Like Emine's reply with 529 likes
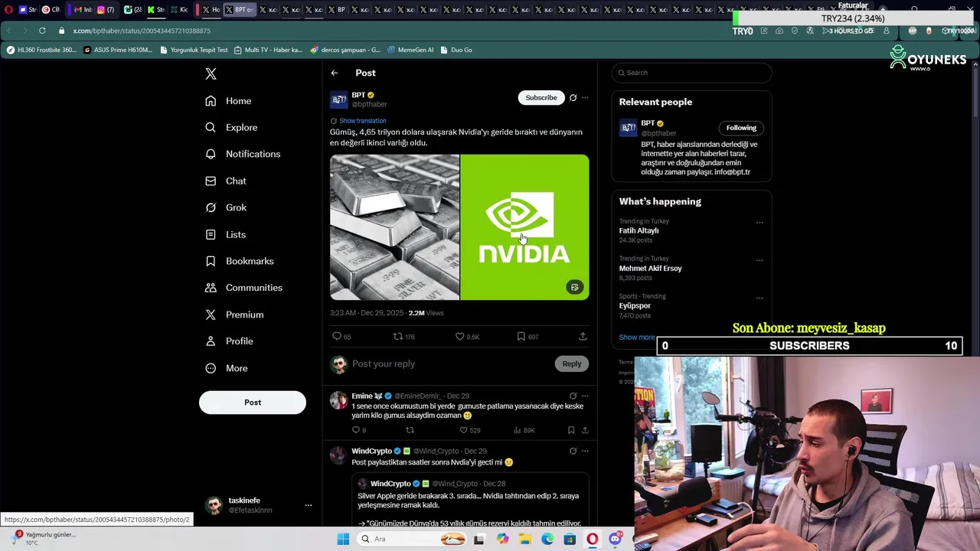Screen dimensions: 980x551 pyautogui.click(x=469, y=430)
